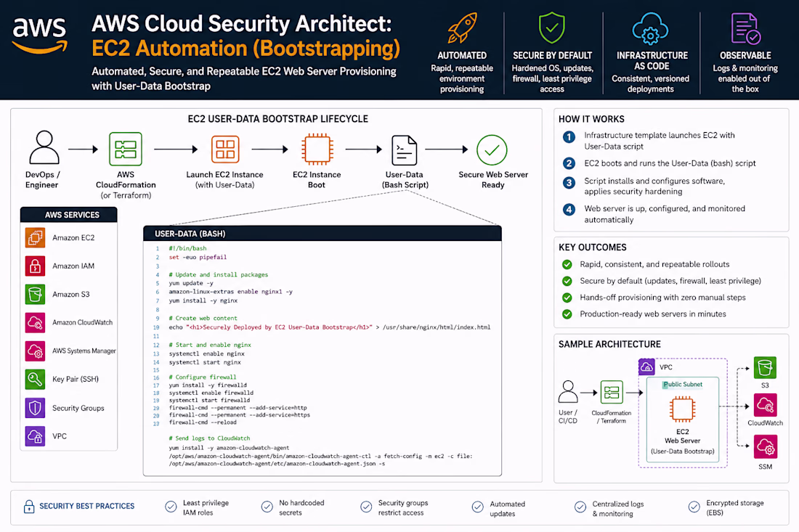Select the AWS CloudFormation icon in the lifecycle row
The width and height of the screenshot is (799, 532).
coord(126,149)
